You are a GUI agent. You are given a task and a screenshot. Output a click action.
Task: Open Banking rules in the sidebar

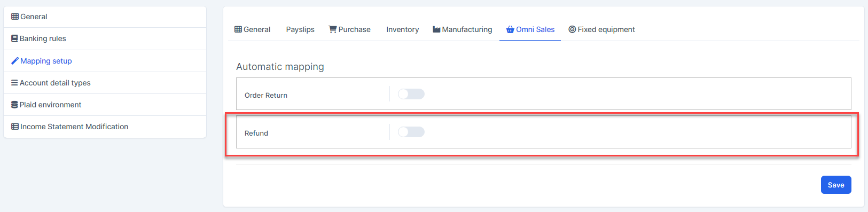click(x=105, y=38)
